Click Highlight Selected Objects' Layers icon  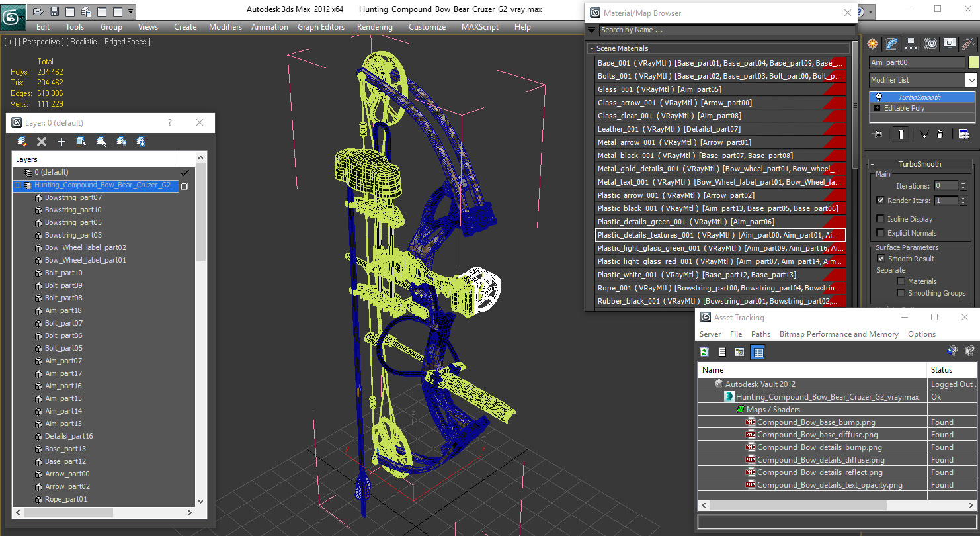tap(101, 142)
